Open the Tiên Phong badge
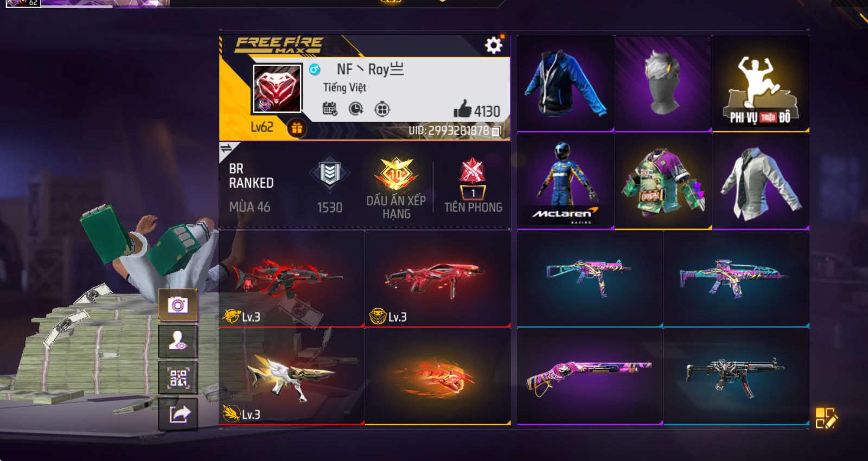The height and width of the screenshot is (461, 868). pos(473,185)
